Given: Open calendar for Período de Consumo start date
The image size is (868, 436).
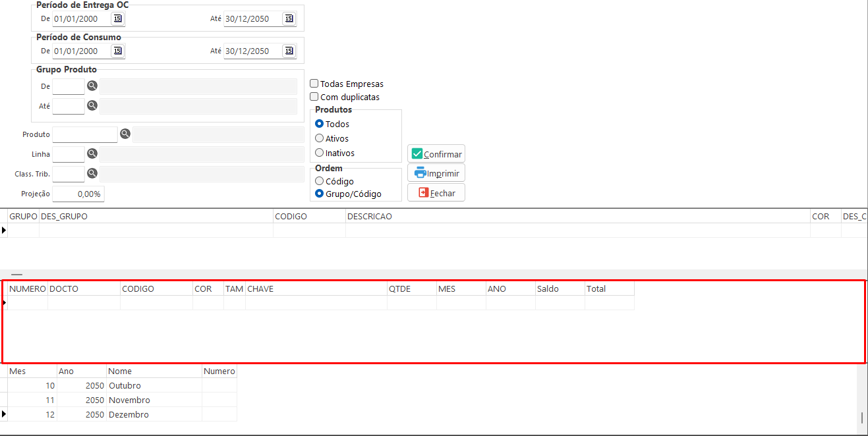Looking at the screenshot, I should pos(117,51).
